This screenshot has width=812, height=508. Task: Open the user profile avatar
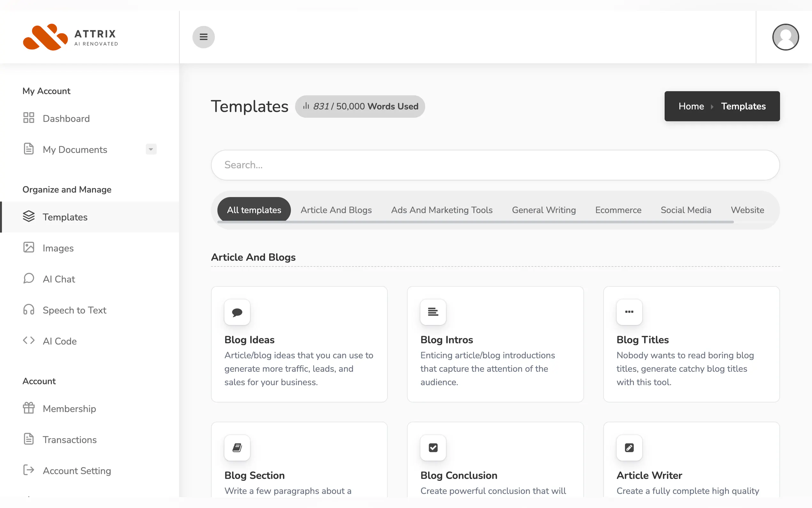[x=785, y=37]
